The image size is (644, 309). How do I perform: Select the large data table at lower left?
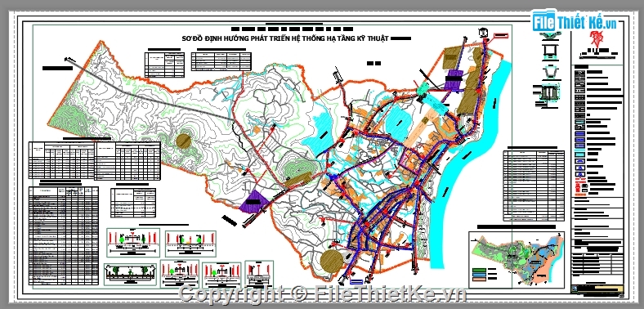[x=64, y=235]
